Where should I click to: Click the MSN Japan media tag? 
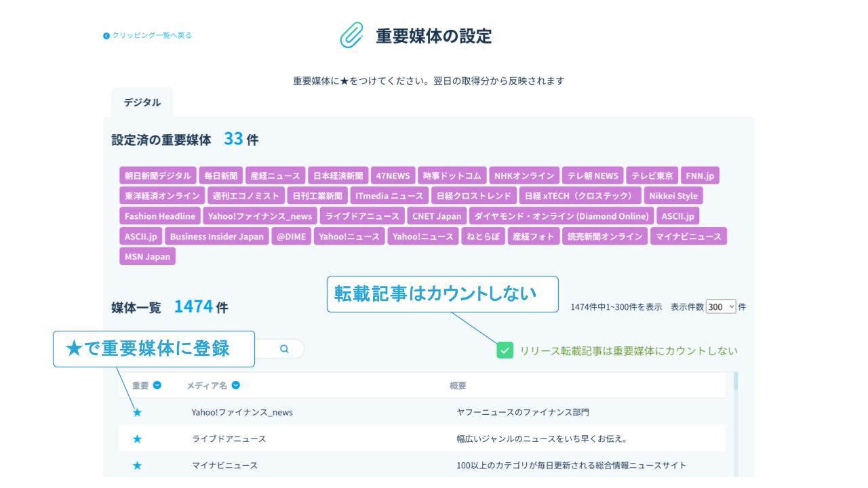147,256
